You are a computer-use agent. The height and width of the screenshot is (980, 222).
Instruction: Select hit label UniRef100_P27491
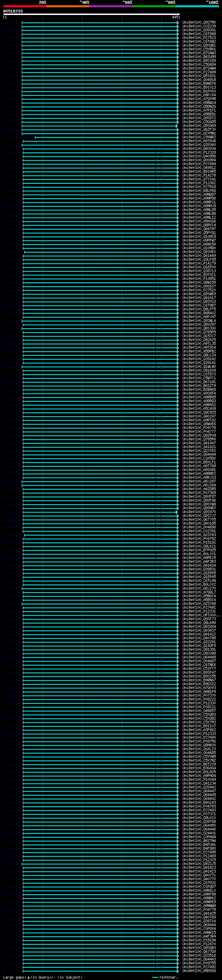(x=199, y=608)
